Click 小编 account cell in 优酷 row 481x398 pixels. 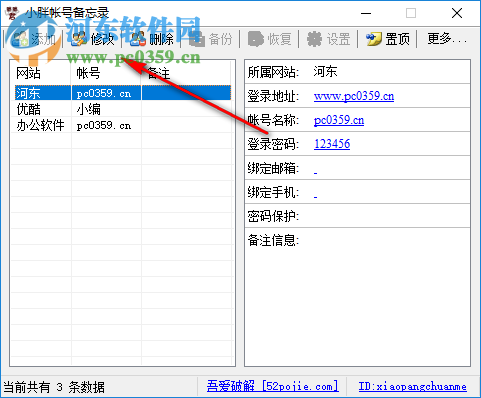point(89,109)
